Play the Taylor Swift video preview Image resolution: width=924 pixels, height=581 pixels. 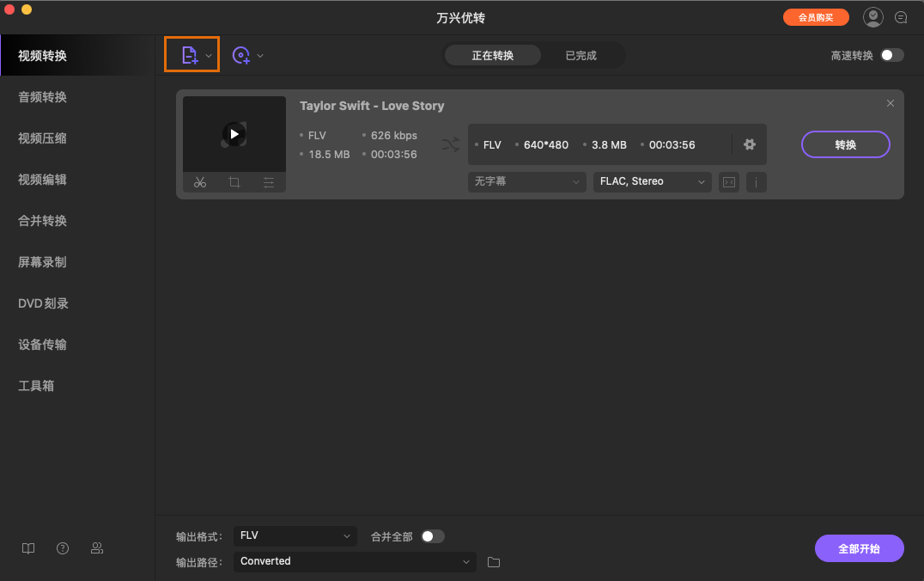[x=234, y=133]
